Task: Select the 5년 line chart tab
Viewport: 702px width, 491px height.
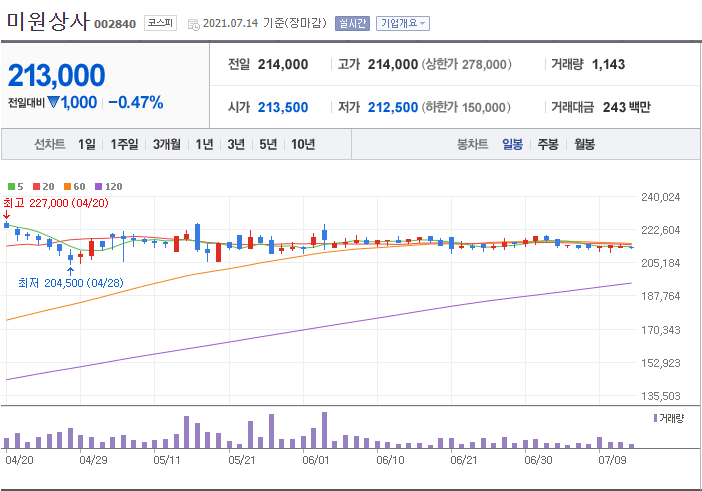Action: tap(268, 144)
